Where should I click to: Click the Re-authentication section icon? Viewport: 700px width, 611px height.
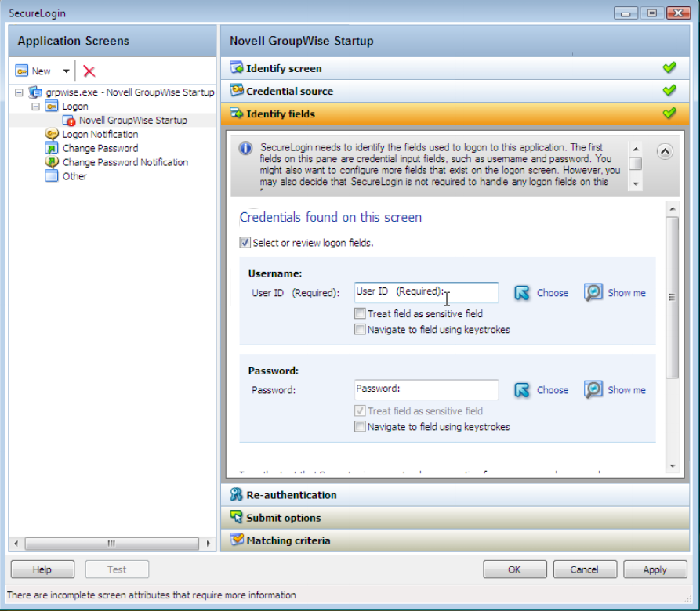[236, 494]
